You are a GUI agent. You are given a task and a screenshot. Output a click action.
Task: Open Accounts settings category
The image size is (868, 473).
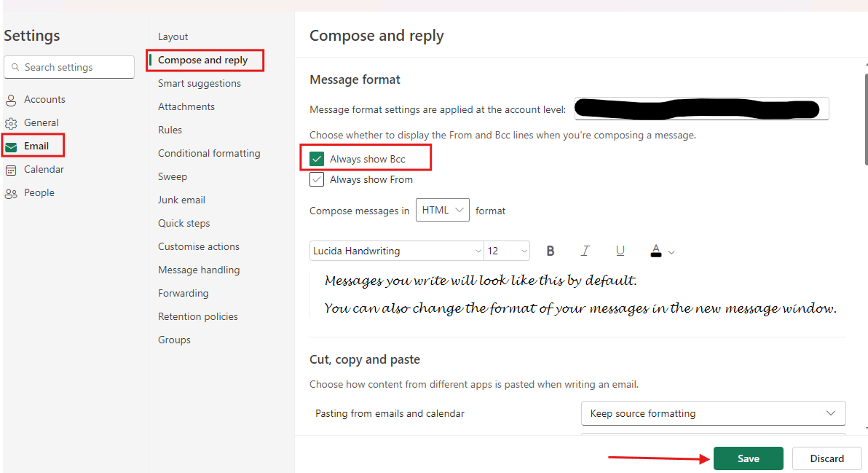(44, 99)
